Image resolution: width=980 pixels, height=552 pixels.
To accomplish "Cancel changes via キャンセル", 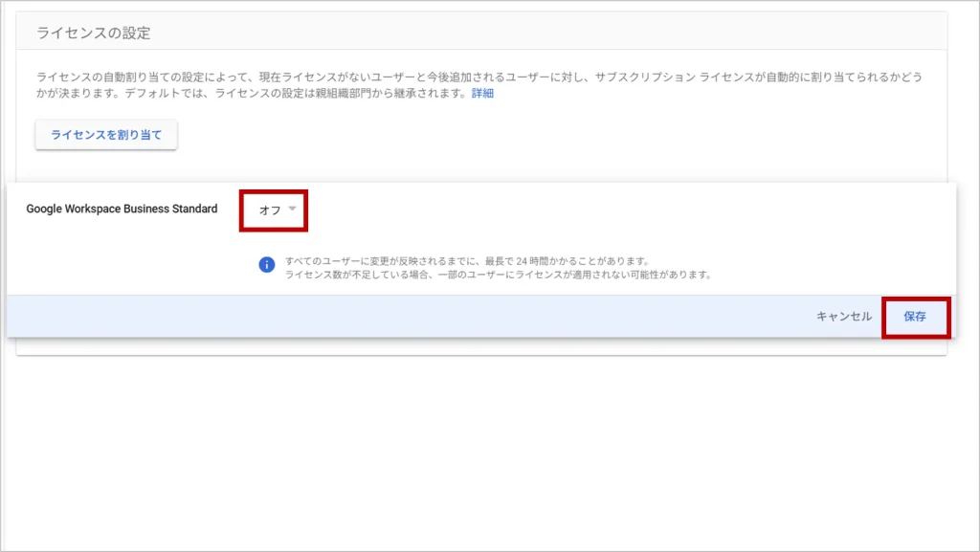I will coord(843,317).
